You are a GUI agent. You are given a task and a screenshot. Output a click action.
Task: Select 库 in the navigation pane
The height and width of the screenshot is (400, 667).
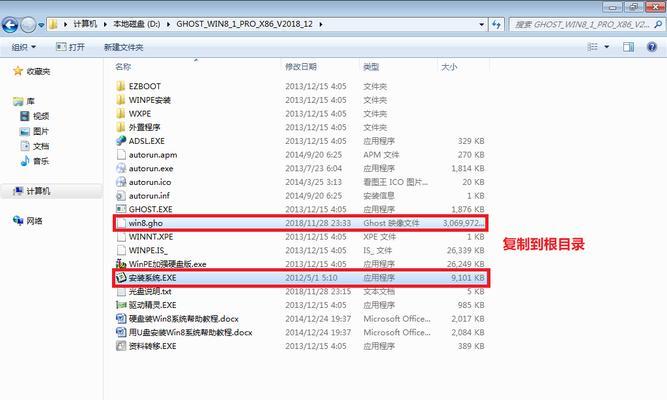point(30,101)
